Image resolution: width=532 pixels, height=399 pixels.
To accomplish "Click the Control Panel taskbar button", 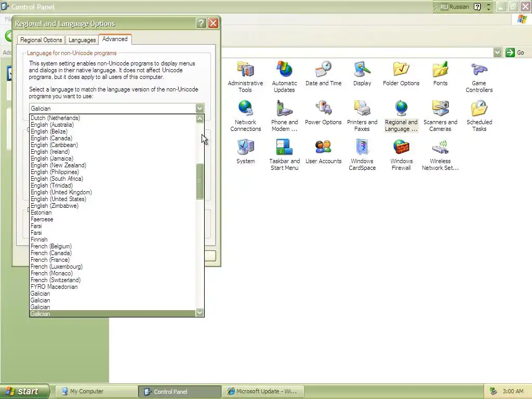I will pyautogui.click(x=180, y=392).
